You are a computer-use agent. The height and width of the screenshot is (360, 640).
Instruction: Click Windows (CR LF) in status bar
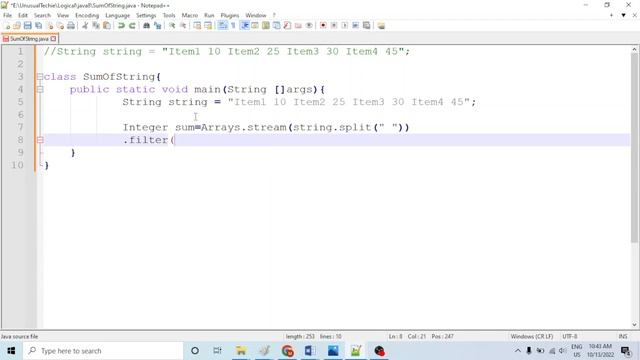coord(532,336)
